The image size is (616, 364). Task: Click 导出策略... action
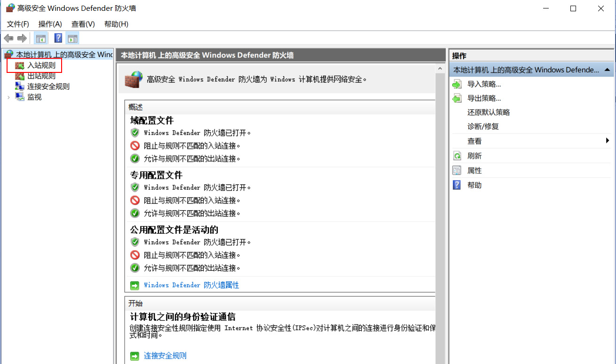point(484,98)
